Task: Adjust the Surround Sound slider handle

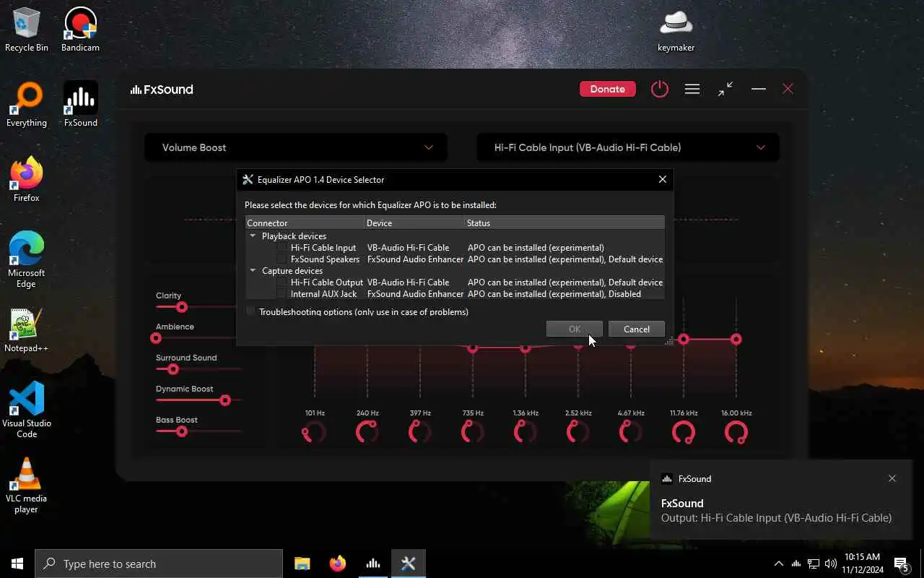Action: (x=173, y=369)
